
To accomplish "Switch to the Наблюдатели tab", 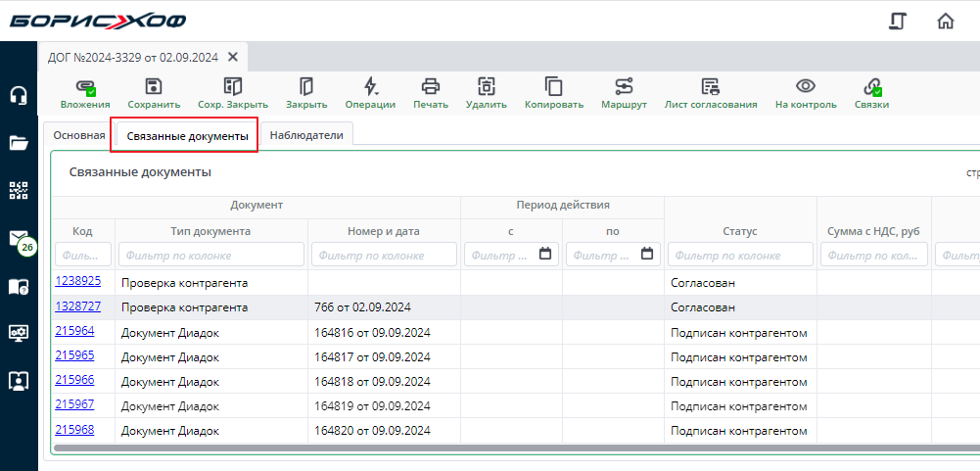I will point(306,135).
